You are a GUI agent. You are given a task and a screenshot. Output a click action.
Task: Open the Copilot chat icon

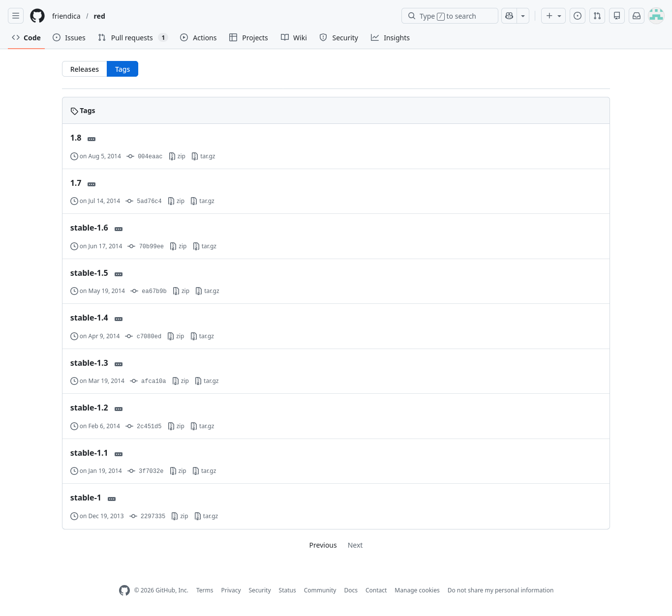[x=509, y=16]
